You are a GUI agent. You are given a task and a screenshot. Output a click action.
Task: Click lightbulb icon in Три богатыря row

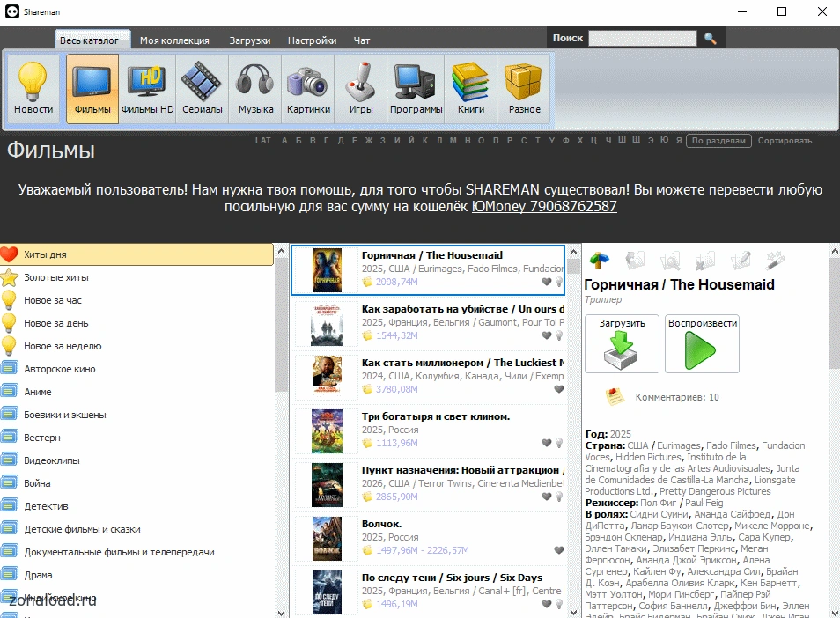click(559, 443)
